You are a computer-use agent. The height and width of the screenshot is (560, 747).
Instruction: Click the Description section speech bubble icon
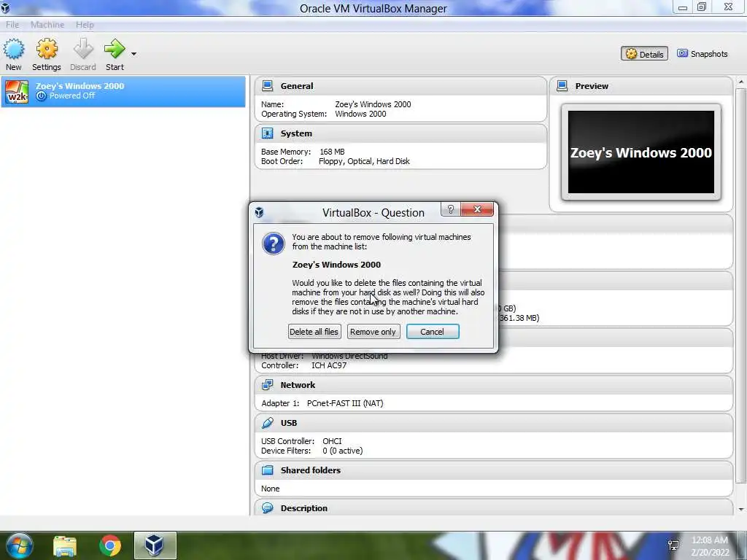[x=267, y=508]
